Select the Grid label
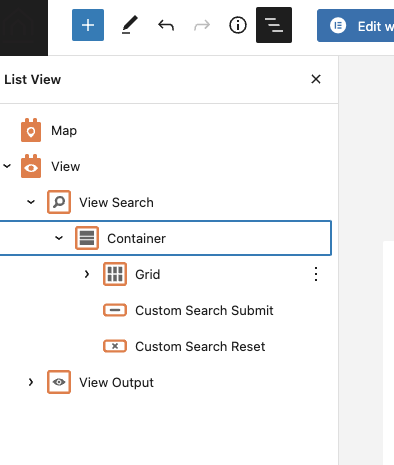394x465 pixels. (x=148, y=274)
